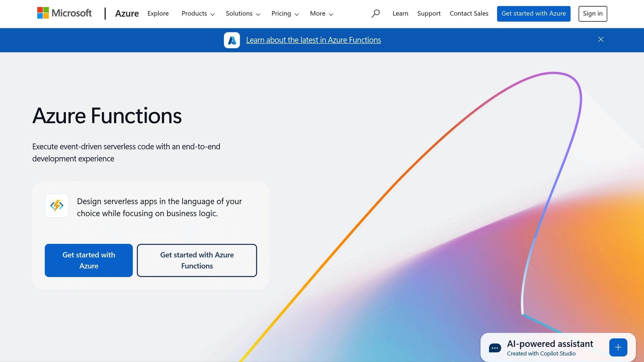Open the More dropdown menu
Screen dimensions: 644x362
coord(321,14)
